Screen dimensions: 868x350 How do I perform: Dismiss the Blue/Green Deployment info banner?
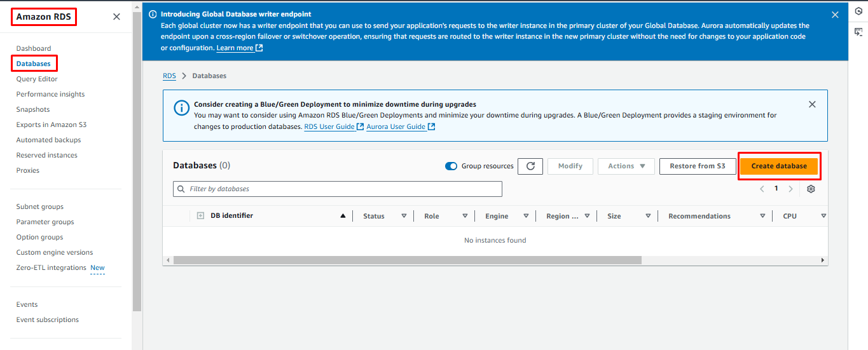coord(812,105)
